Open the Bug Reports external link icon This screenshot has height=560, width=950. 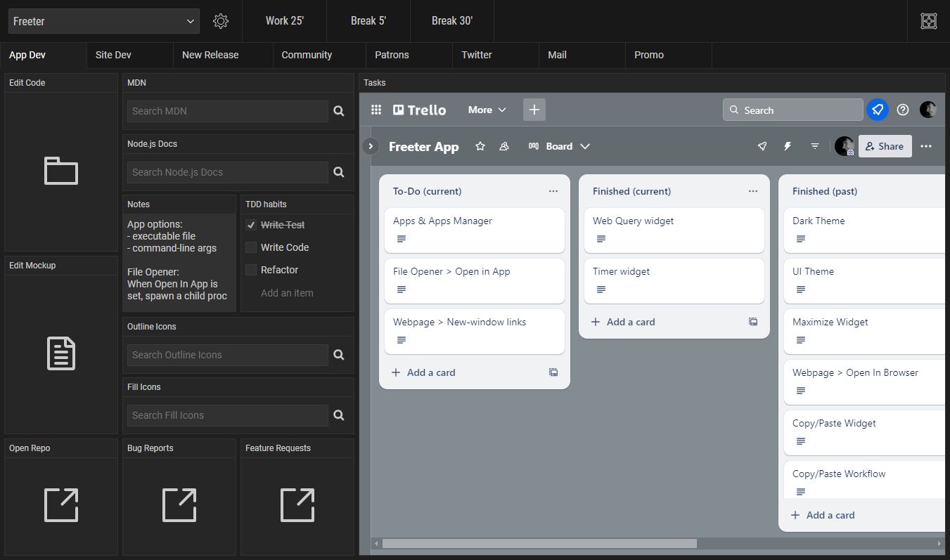[179, 504]
